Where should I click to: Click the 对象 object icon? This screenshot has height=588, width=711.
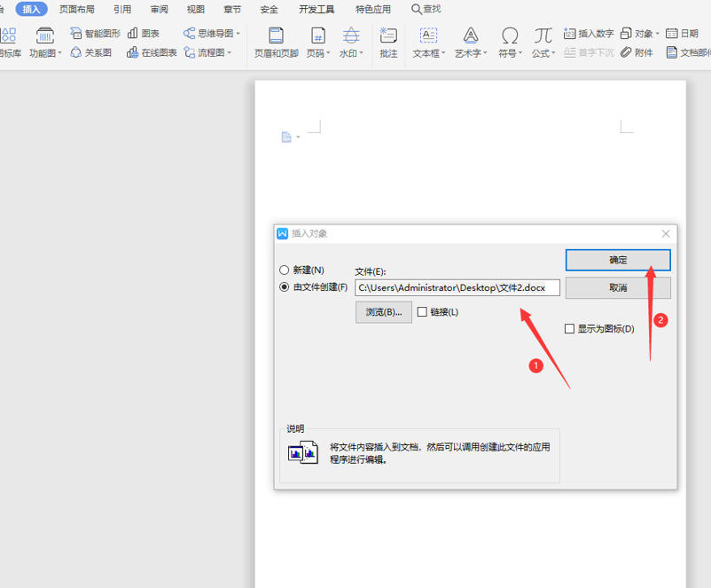click(x=626, y=34)
